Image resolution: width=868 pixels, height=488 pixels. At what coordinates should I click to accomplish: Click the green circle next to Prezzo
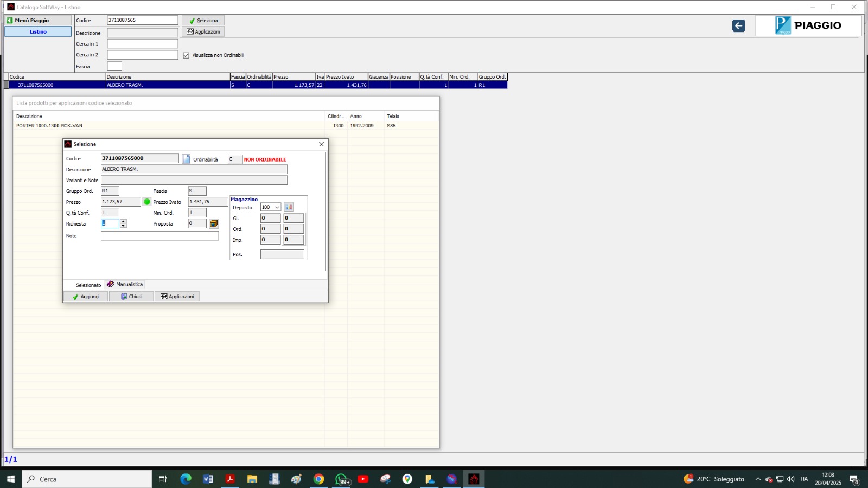[x=146, y=202]
